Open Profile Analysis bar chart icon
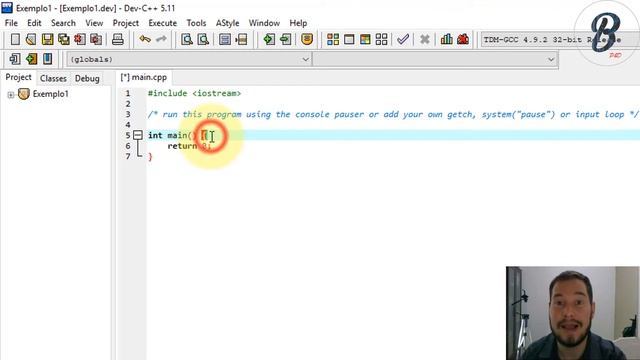 click(x=447, y=39)
